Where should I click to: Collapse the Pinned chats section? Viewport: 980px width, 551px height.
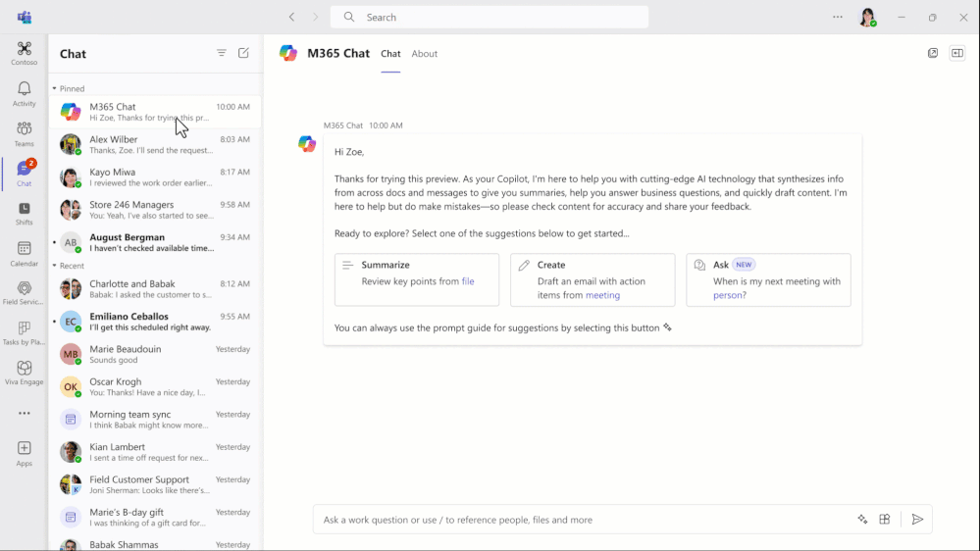tap(69, 88)
